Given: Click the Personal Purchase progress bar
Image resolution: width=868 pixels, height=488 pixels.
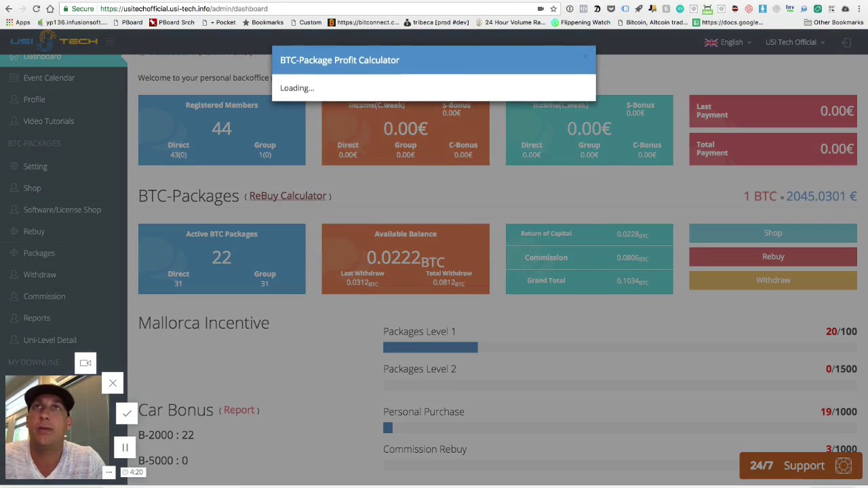Looking at the screenshot, I should 620,428.
